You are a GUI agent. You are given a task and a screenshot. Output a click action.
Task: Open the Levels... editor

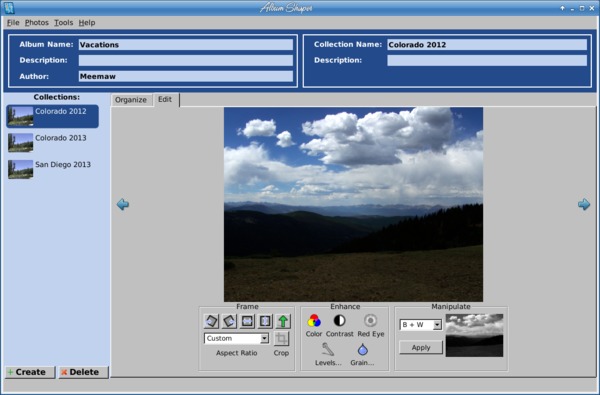pos(328,349)
